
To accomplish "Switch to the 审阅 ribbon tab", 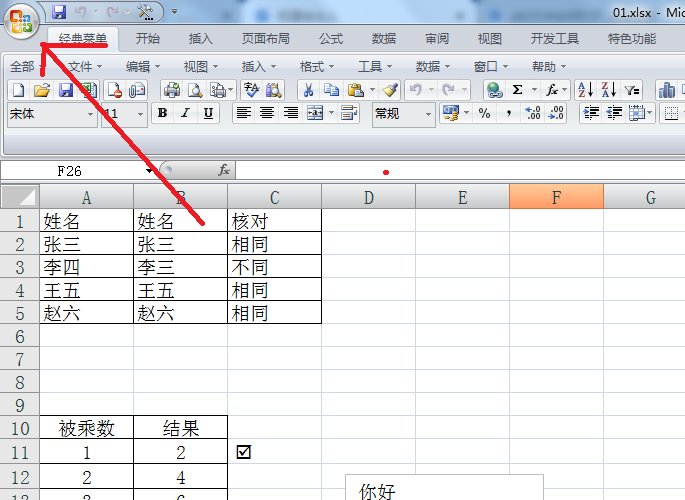I will pos(437,38).
